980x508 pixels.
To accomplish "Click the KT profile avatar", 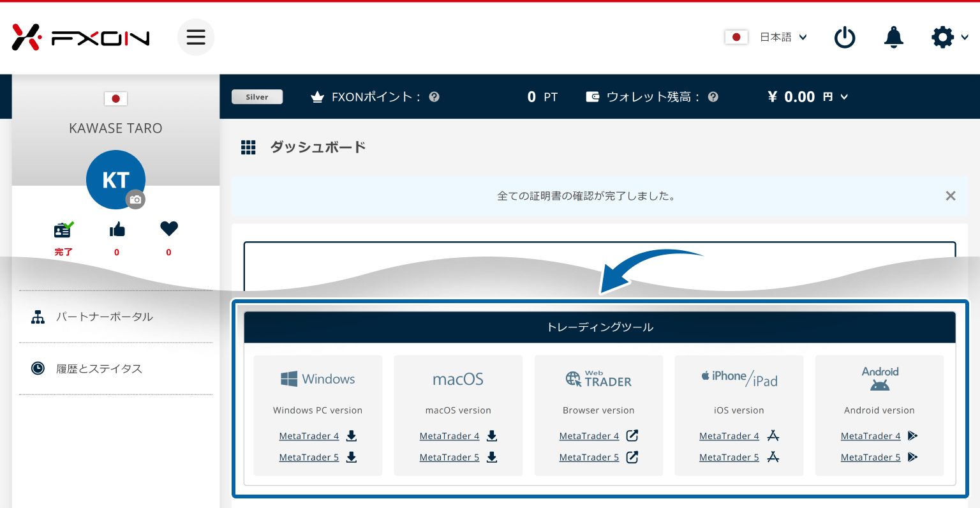I will coord(115,180).
